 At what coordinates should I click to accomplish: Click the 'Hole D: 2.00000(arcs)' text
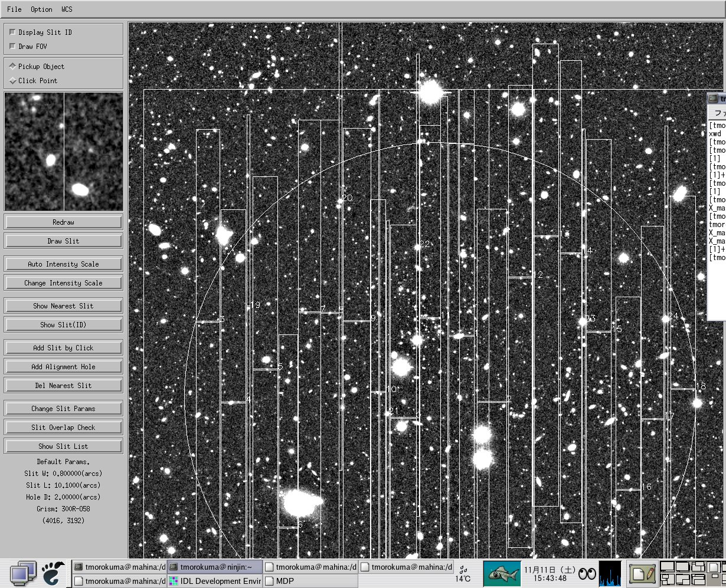pyautogui.click(x=63, y=497)
